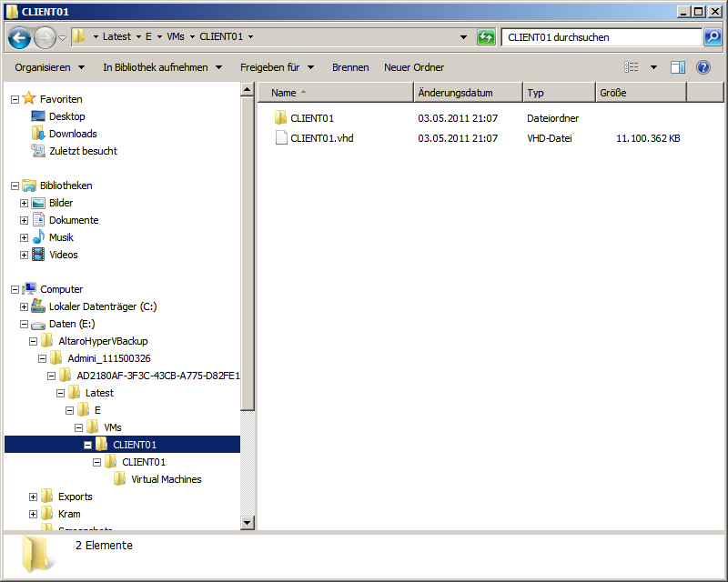This screenshot has width=728, height=582.
Task: Expand Lokaler Datenträger (C:)
Action: (x=24, y=306)
